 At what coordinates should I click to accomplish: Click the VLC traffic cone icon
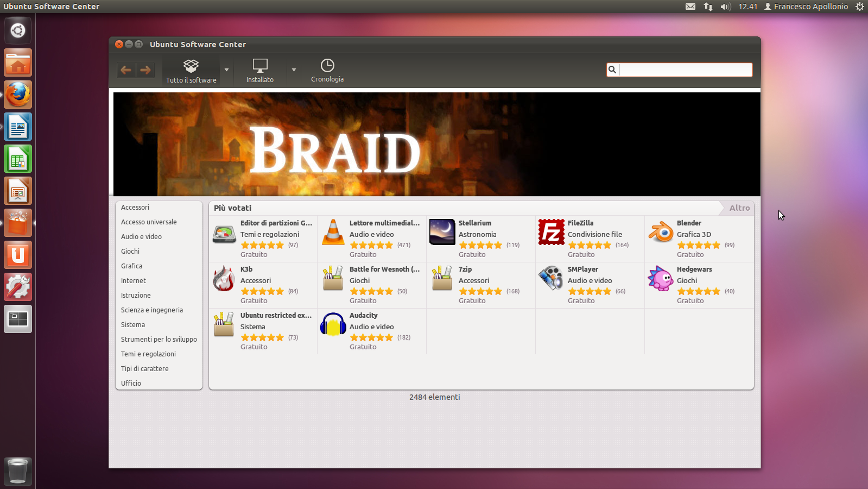[x=333, y=232]
